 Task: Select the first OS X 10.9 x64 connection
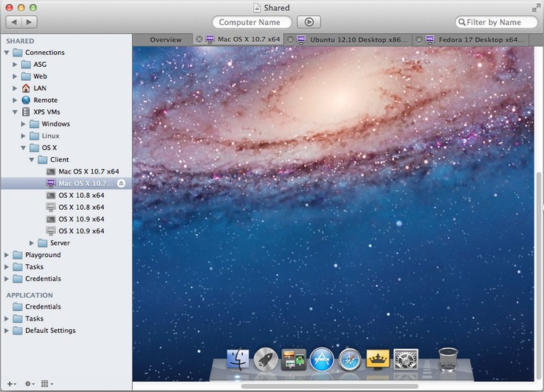[x=81, y=219]
